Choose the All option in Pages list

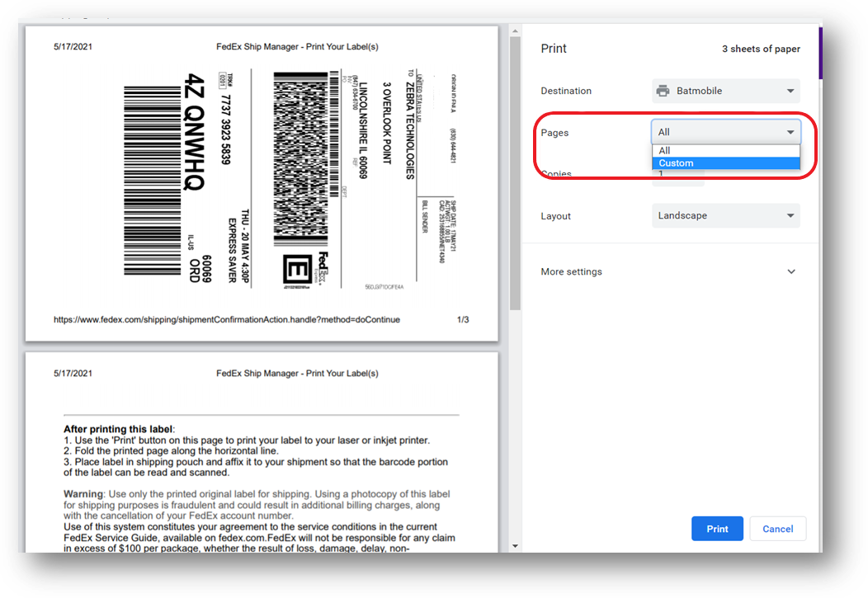point(726,150)
